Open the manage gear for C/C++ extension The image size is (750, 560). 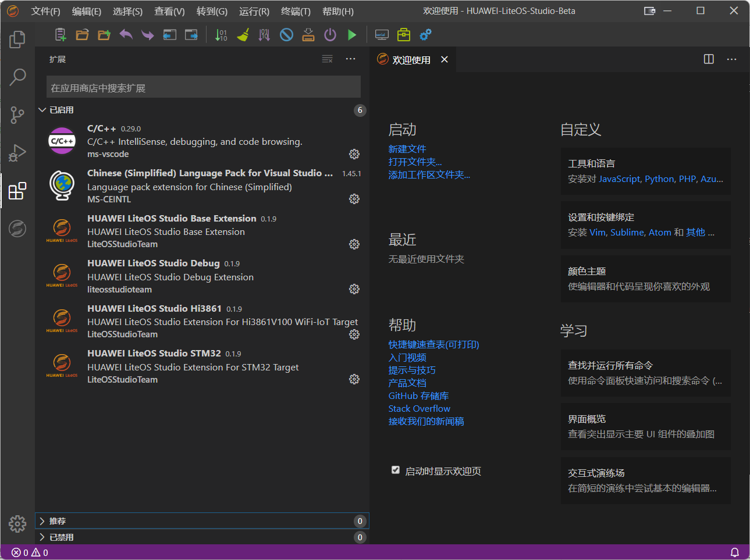(x=354, y=154)
